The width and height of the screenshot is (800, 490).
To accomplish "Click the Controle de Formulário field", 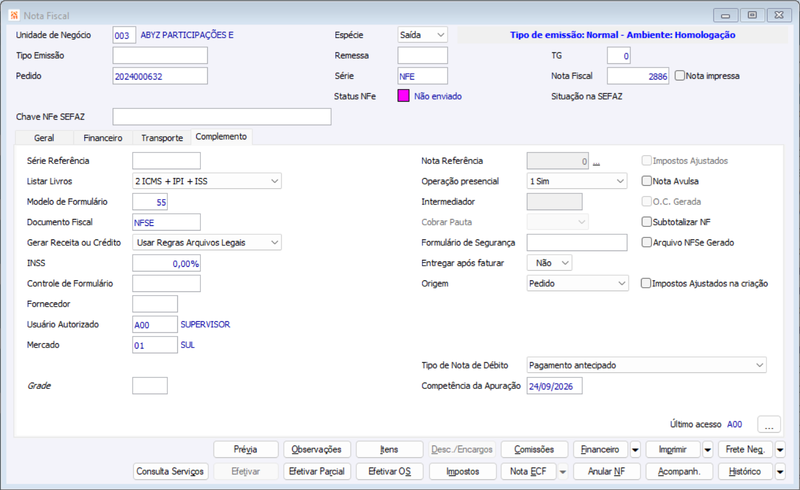I will (x=166, y=283).
